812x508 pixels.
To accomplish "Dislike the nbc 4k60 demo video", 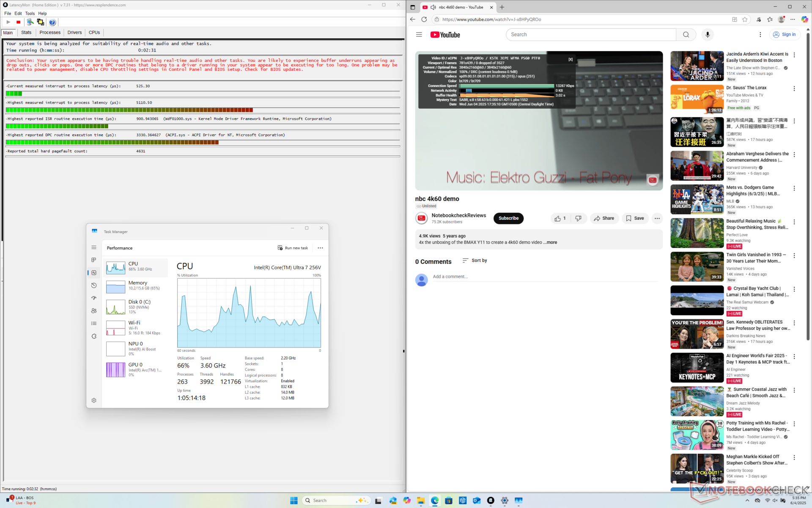I will click(578, 218).
